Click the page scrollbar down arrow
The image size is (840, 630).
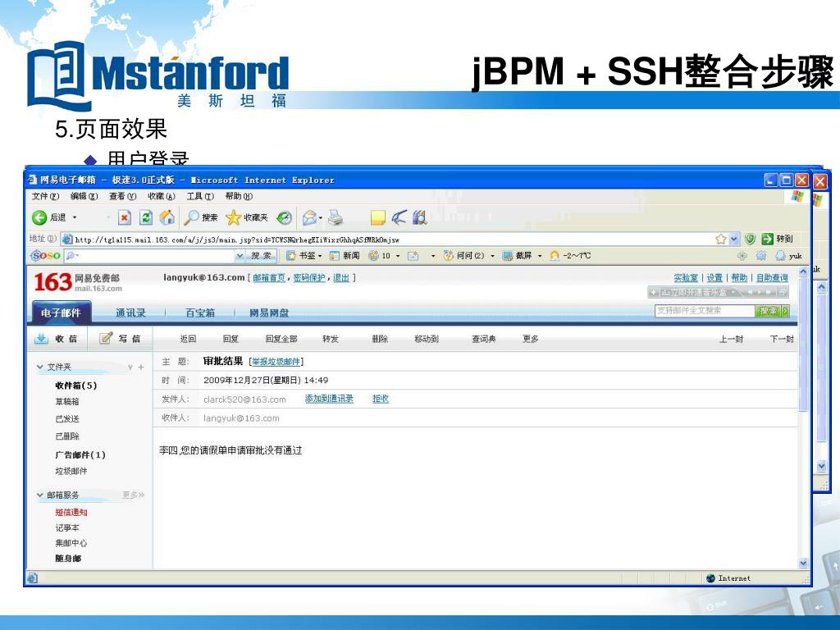coord(803,563)
